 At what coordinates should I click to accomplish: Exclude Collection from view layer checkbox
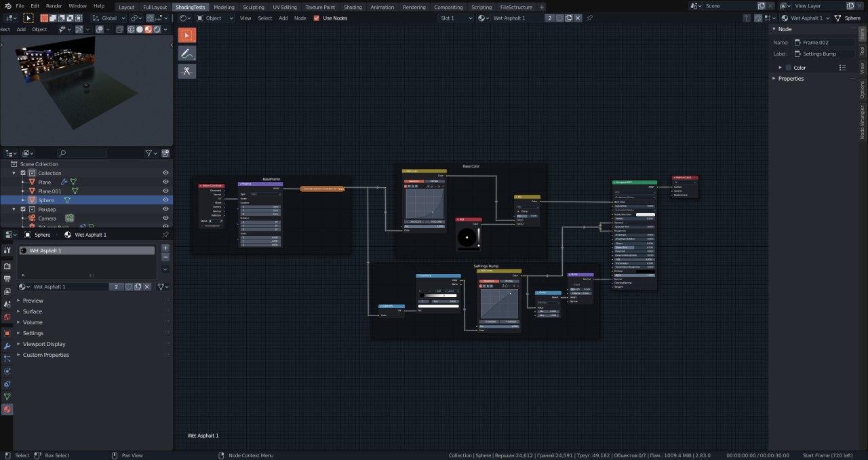23,173
